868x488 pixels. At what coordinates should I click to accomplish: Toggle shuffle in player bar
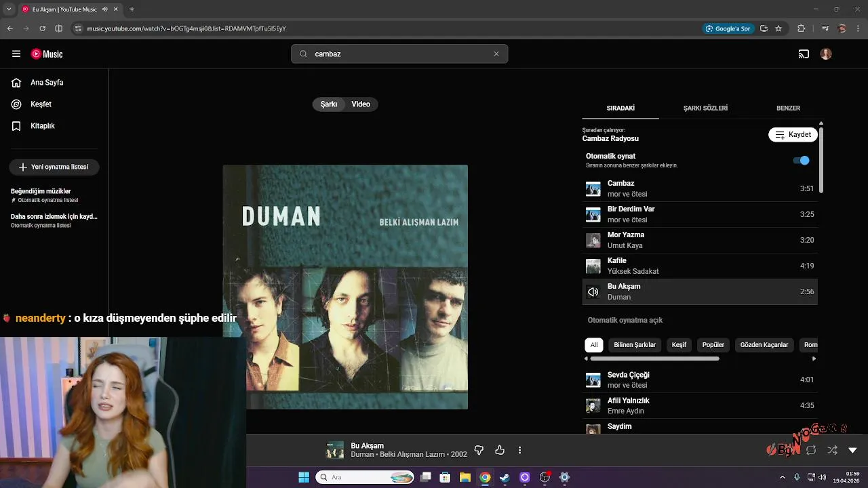(832, 450)
